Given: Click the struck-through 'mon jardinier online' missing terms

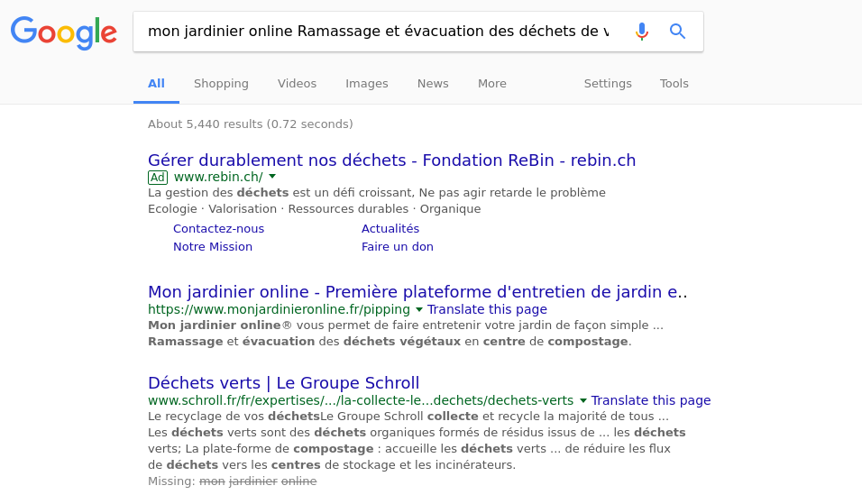Looking at the screenshot, I should (x=258, y=481).
